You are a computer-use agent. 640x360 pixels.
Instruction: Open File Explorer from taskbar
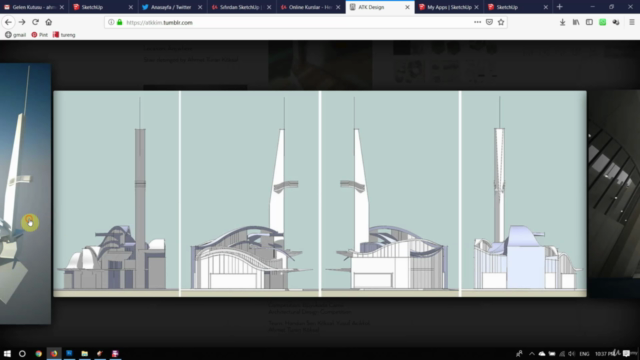tap(84, 353)
